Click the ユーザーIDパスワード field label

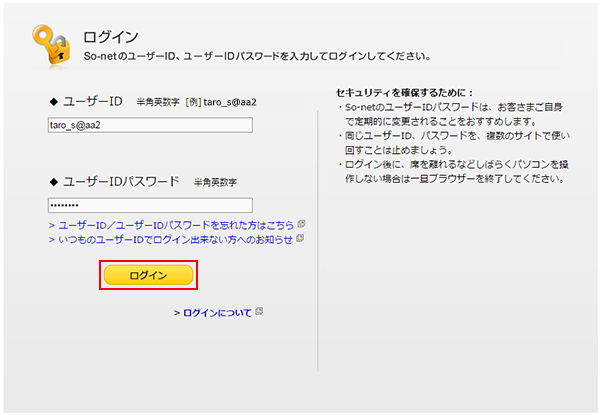121,181
